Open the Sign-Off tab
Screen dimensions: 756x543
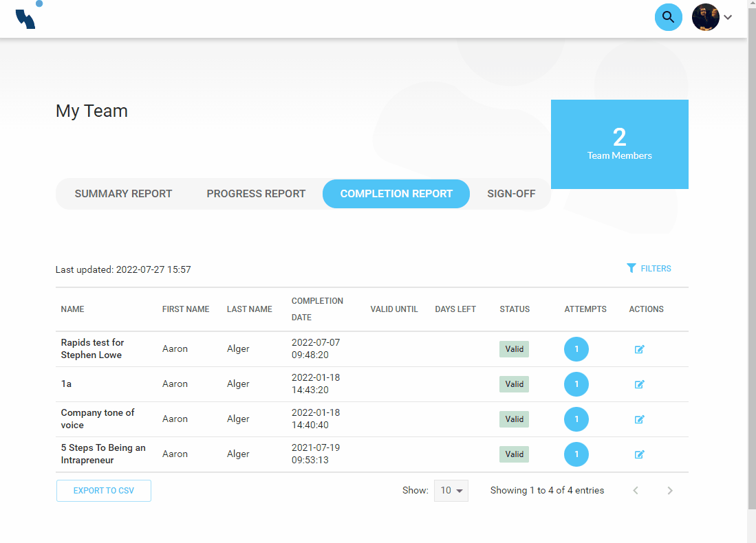point(511,194)
